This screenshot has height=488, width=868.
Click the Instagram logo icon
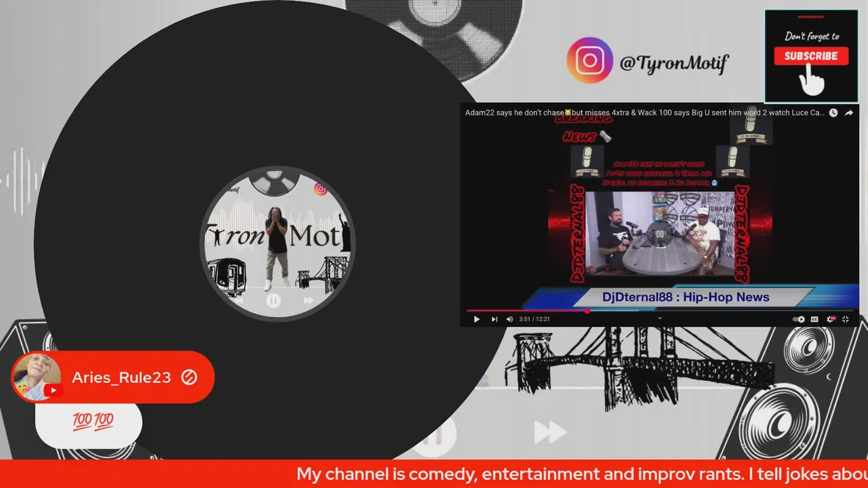589,60
